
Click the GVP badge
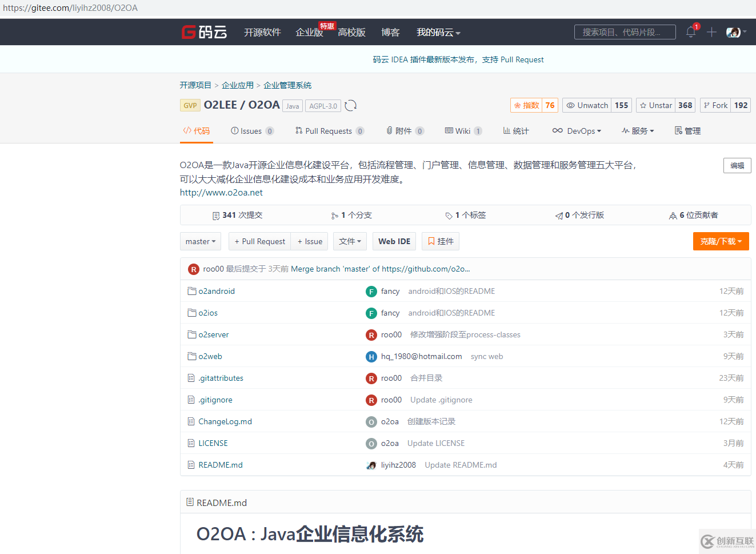(190, 106)
